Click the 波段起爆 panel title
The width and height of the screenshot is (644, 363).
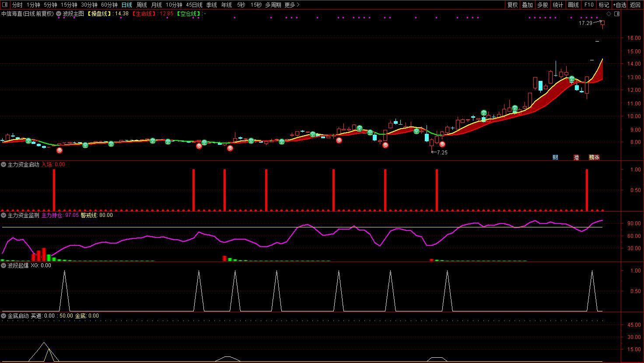coord(18,265)
